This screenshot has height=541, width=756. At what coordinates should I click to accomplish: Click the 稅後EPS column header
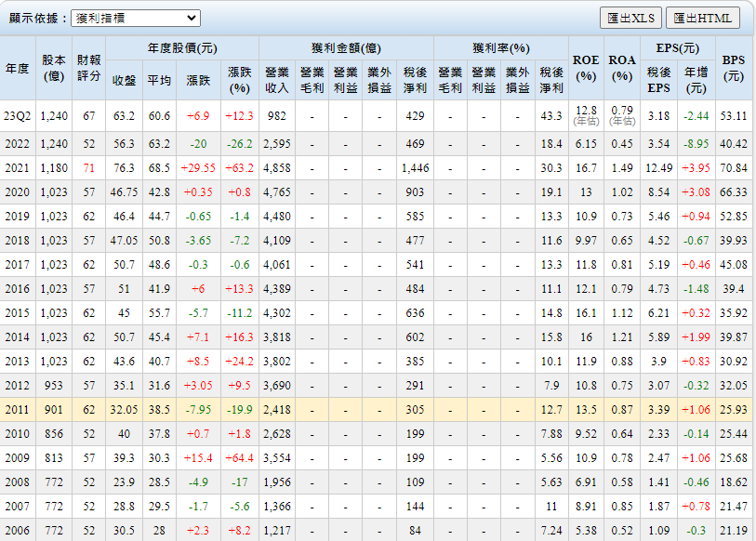click(x=658, y=81)
